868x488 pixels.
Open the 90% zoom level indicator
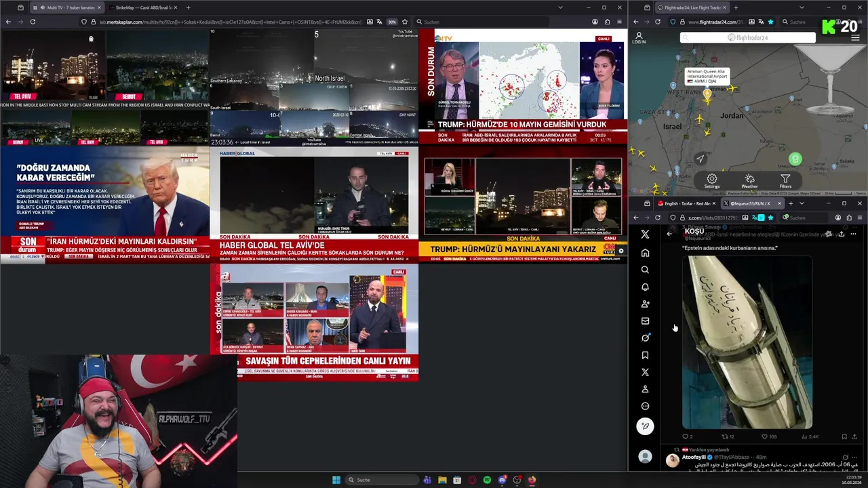pos(392,22)
